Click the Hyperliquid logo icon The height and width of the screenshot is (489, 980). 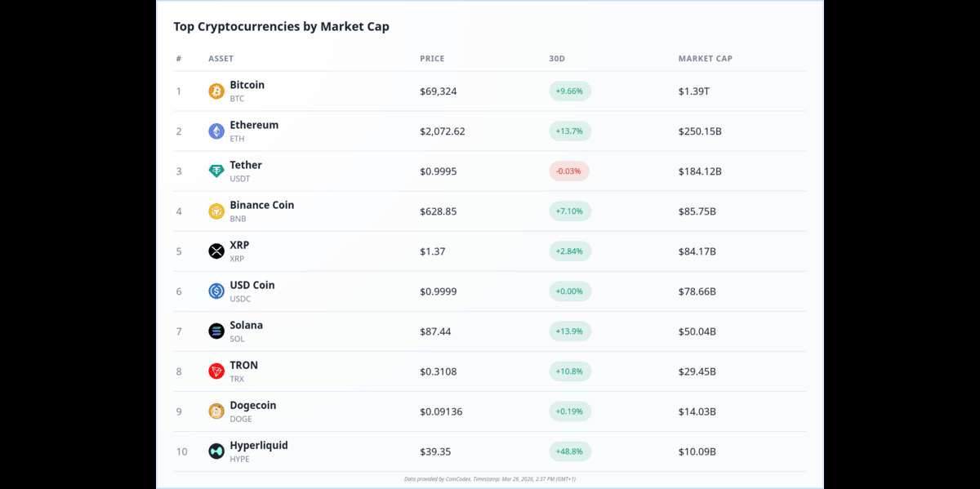pyautogui.click(x=216, y=451)
